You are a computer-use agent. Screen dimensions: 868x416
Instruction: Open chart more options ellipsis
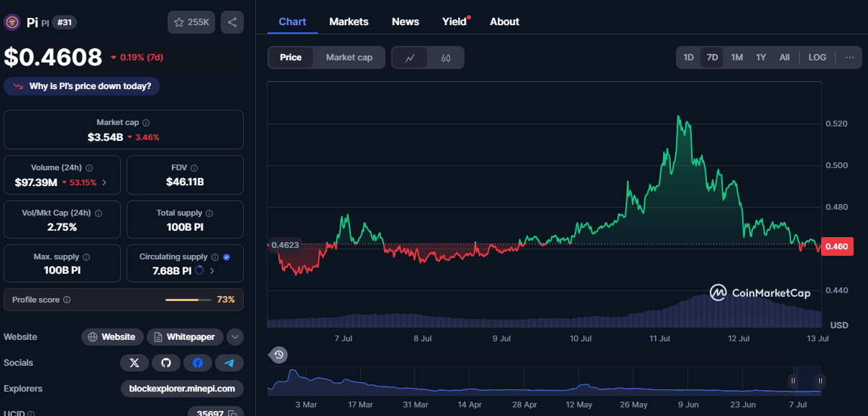point(850,57)
